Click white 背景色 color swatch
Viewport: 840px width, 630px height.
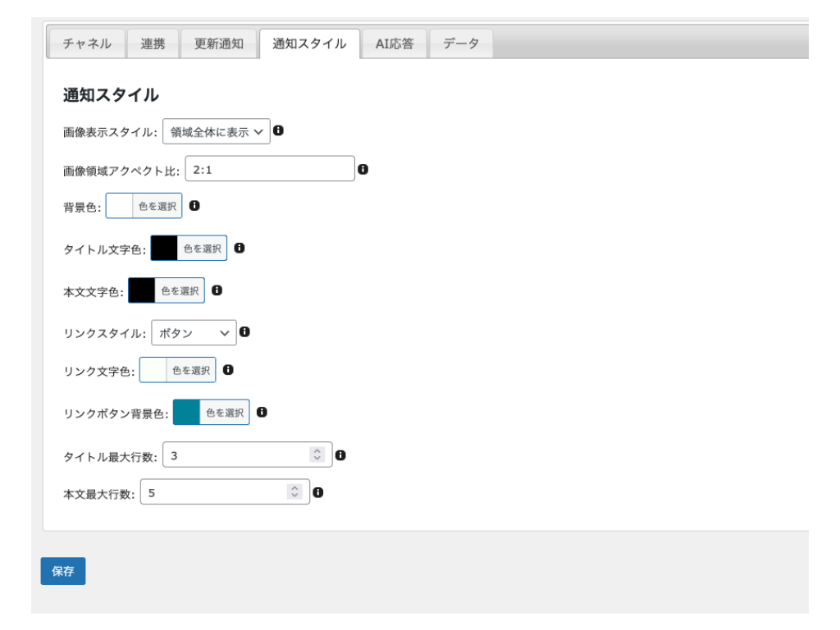click(x=120, y=206)
